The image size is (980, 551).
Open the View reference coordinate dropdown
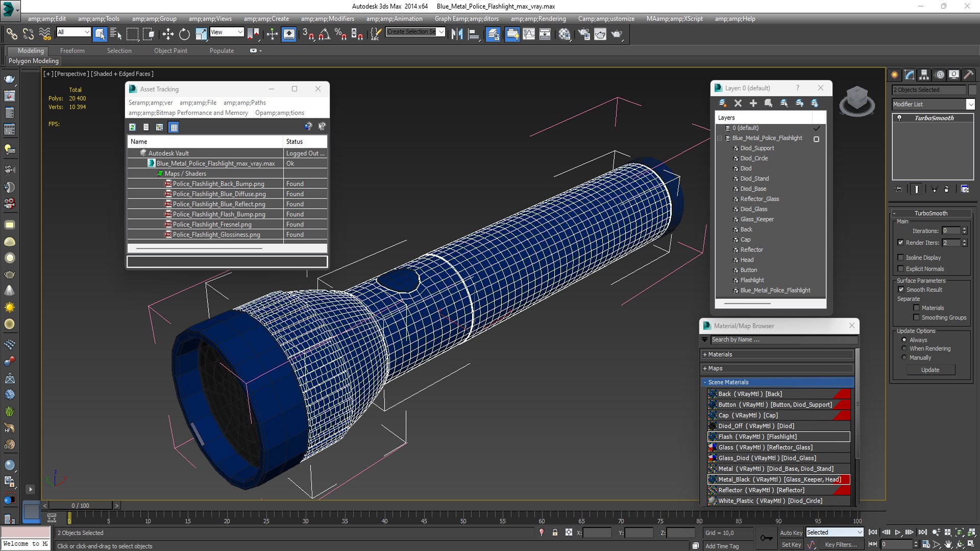227,32
